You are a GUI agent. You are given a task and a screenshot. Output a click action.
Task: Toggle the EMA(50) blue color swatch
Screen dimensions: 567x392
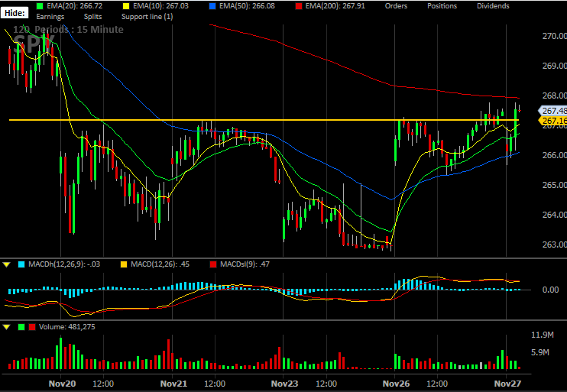pyautogui.click(x=212, y=6)
